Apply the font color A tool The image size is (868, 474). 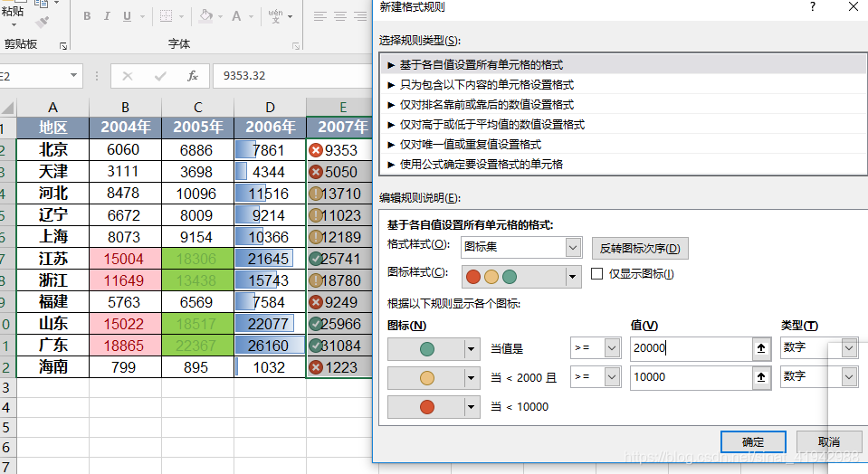click(x=236, y=16)
